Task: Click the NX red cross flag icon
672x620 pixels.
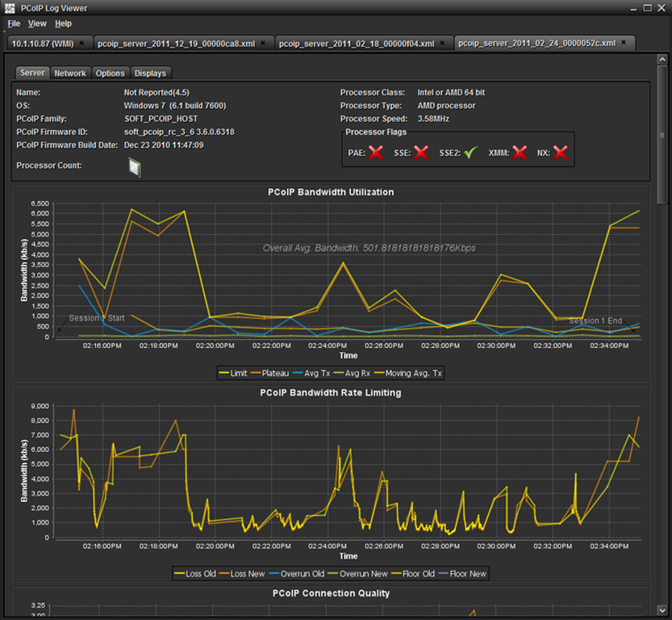Action: pos(560,153)
